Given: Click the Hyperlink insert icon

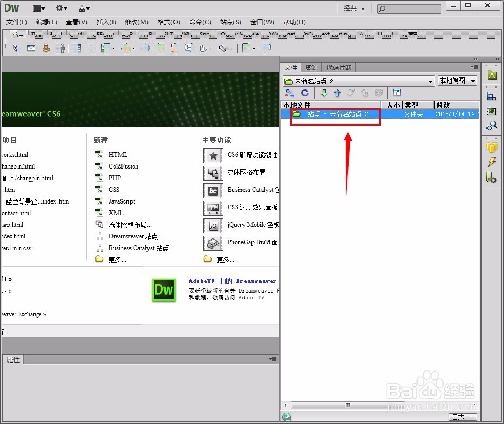Looking at the screenshot, I should [16, 48].
